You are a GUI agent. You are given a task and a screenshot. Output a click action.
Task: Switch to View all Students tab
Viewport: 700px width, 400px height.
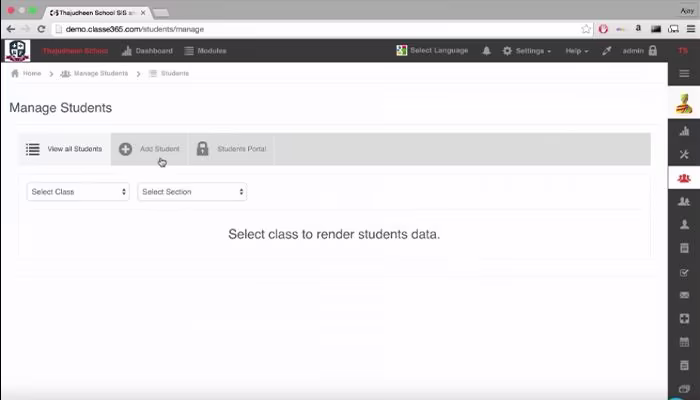coord(64,149)
